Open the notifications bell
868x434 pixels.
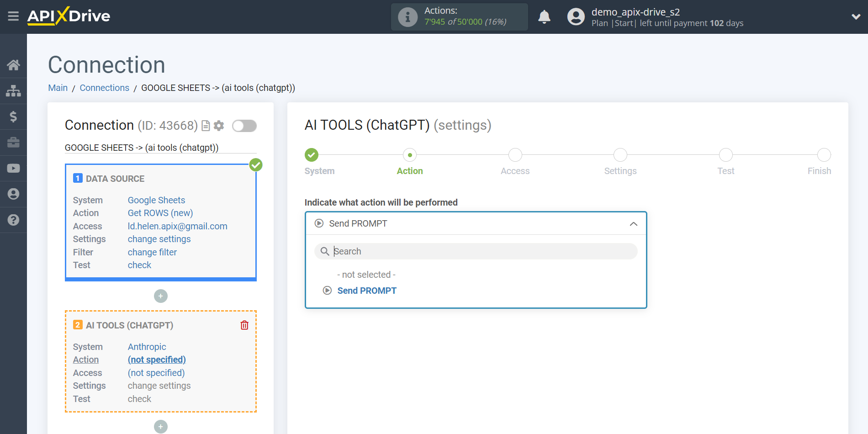[544, 17]
